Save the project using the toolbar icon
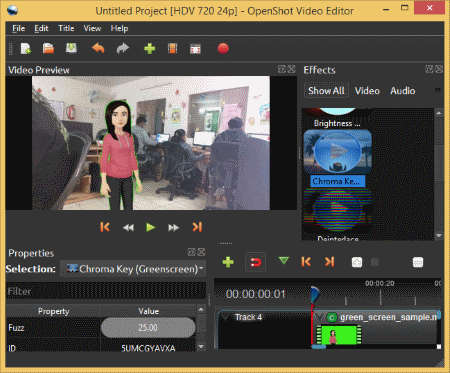This screenshot has height=373, width=450. pyautogui.click(x=71, y=49)
